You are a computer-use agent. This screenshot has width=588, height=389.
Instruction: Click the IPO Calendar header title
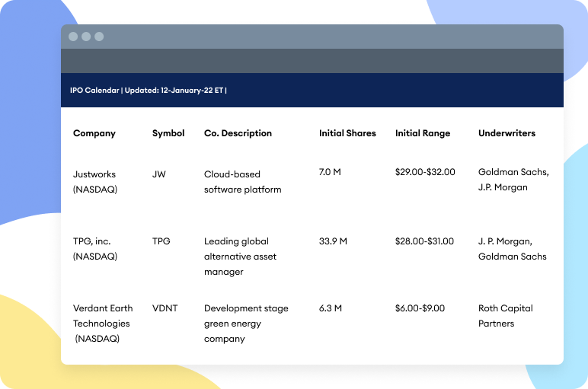pyautogui.click(x=149, y=91)
